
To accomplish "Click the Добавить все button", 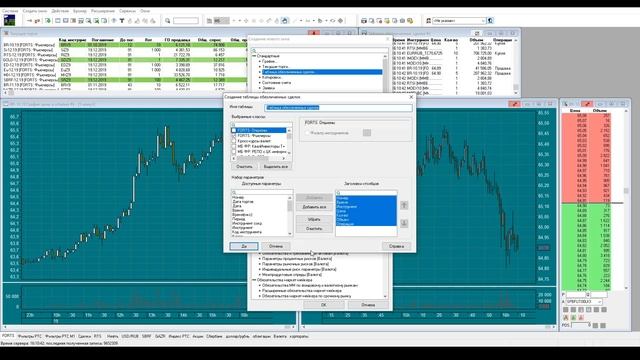I will pyautogui.click(x=314, y=207).
